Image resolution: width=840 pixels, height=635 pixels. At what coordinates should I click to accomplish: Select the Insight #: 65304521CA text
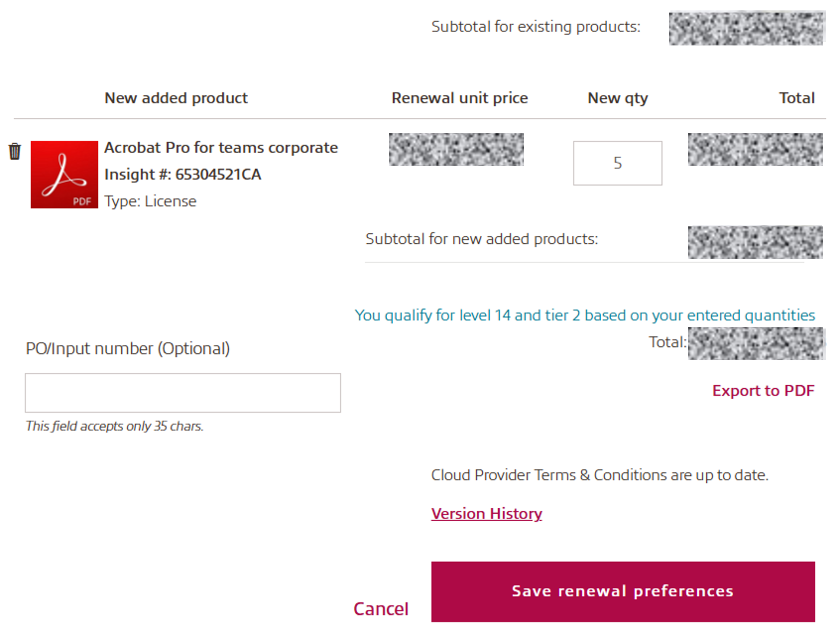click(x=183, y=174)
